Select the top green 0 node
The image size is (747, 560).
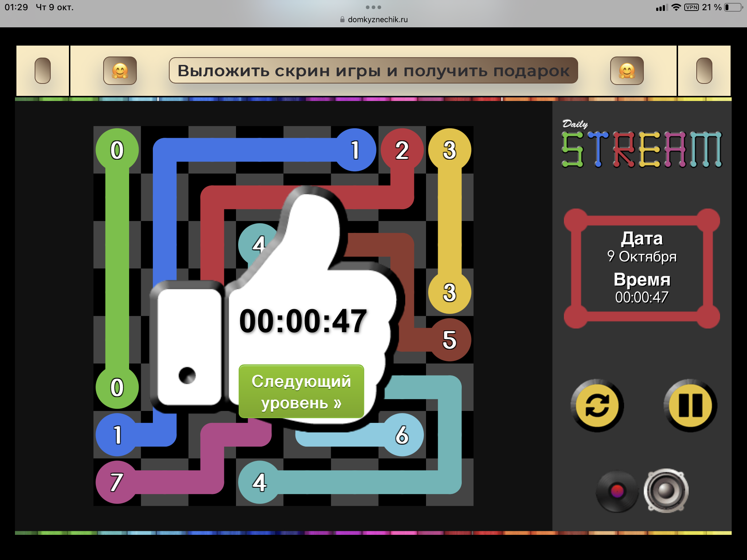pos(117,150)
